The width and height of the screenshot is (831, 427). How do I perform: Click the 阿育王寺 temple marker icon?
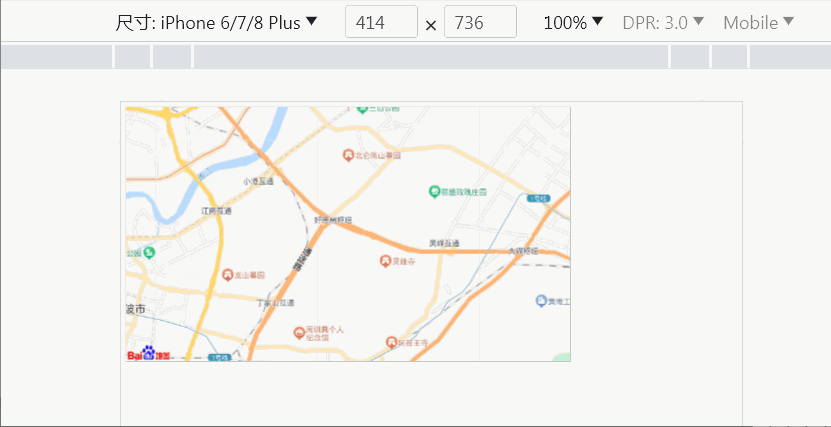point(391,342)
